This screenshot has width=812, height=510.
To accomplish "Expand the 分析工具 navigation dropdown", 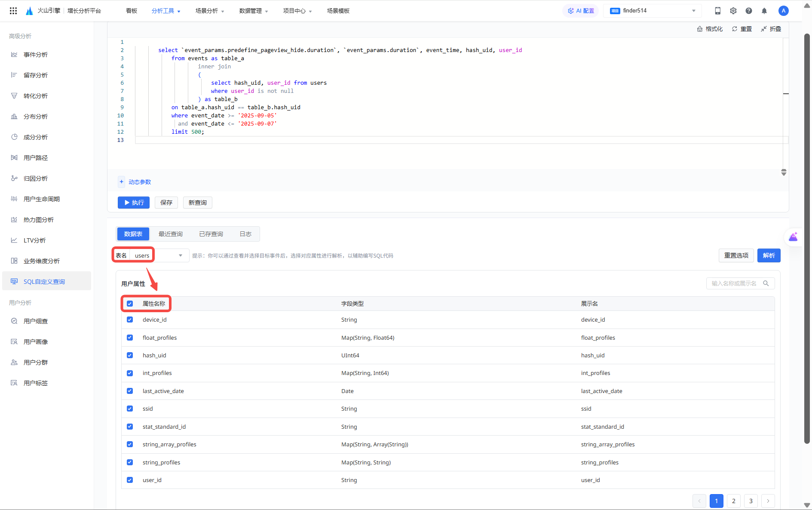I will tap(165, 11).
